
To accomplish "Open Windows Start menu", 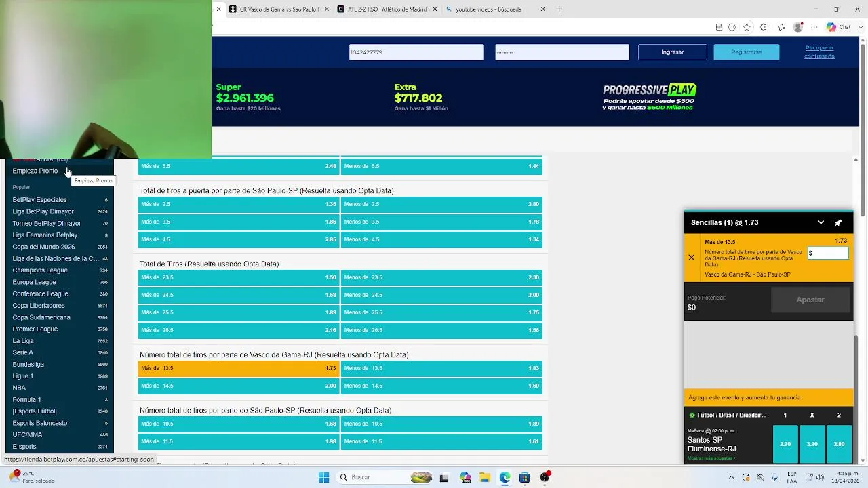I will tap(323, 477).
